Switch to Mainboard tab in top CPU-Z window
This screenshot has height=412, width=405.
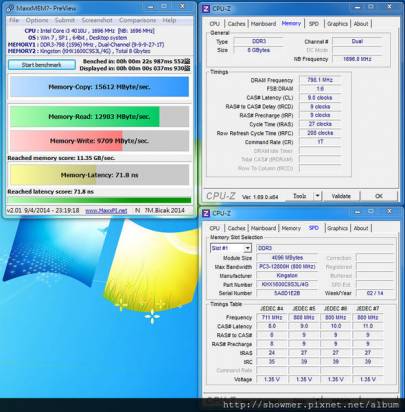[x=263, y=24]
